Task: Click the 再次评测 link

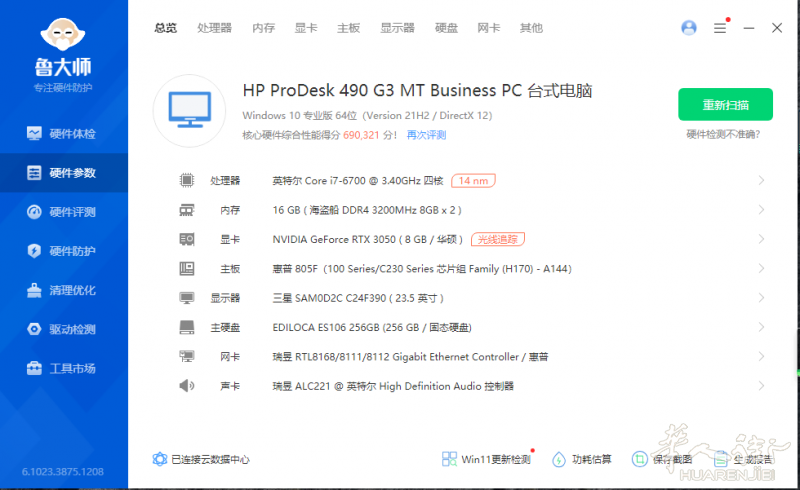Action: [x=427, y=135]
